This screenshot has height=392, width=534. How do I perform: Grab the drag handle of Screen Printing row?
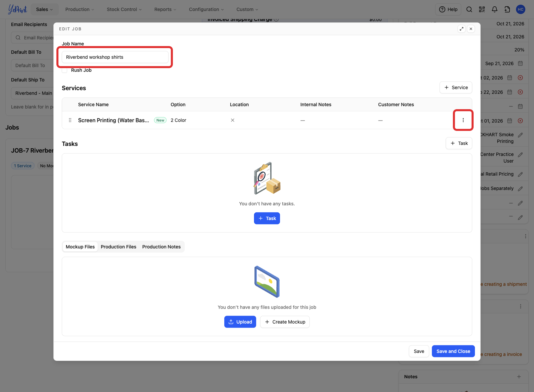[70, 120]
